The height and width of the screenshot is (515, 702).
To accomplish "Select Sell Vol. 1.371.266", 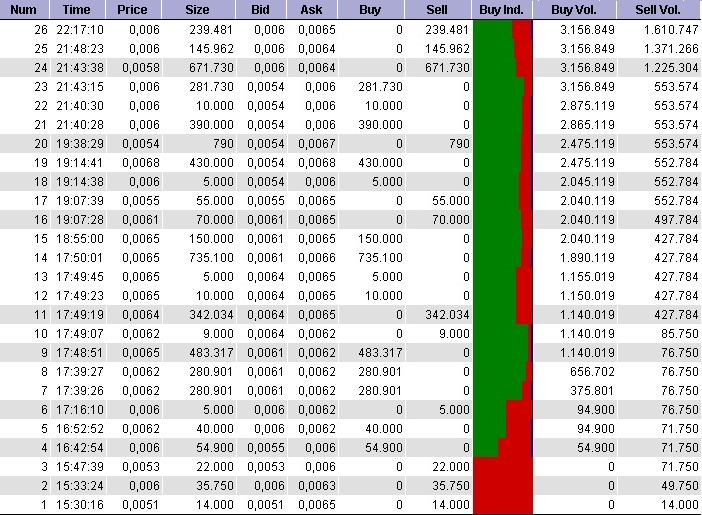I will (x=671, y=49).
